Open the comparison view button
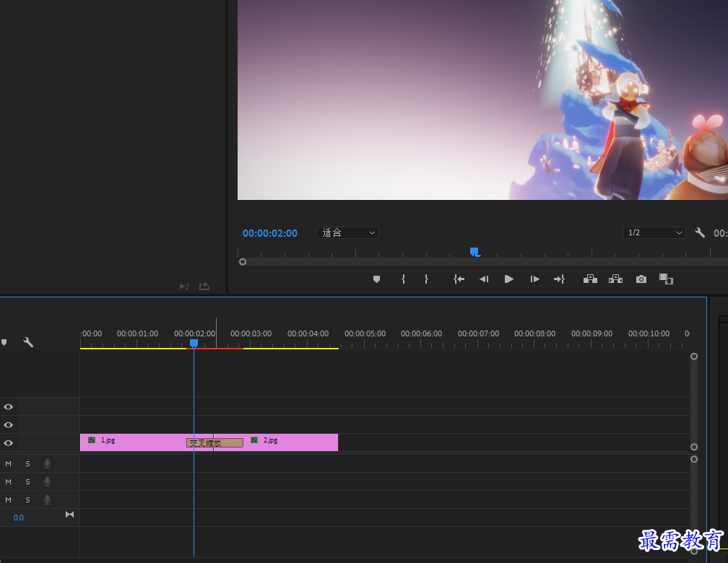Viewport: 728px width, 563px height. pos(666,279)
